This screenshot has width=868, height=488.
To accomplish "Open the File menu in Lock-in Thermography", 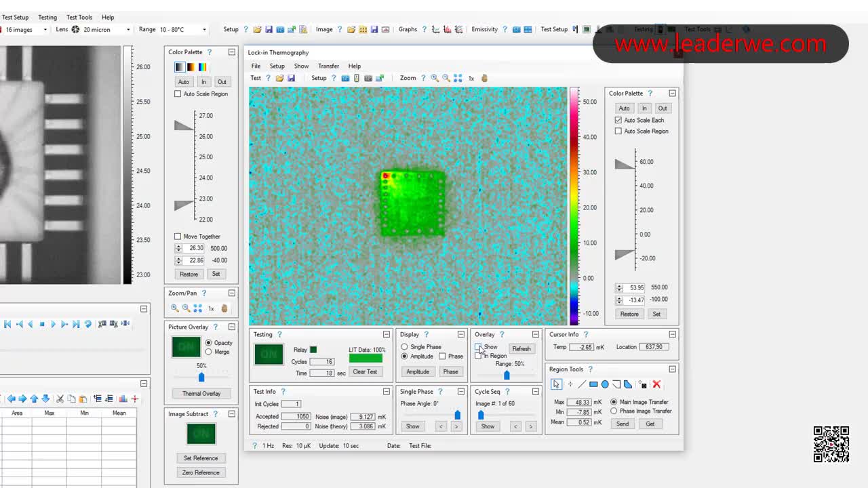I will [x=256, y=66].
